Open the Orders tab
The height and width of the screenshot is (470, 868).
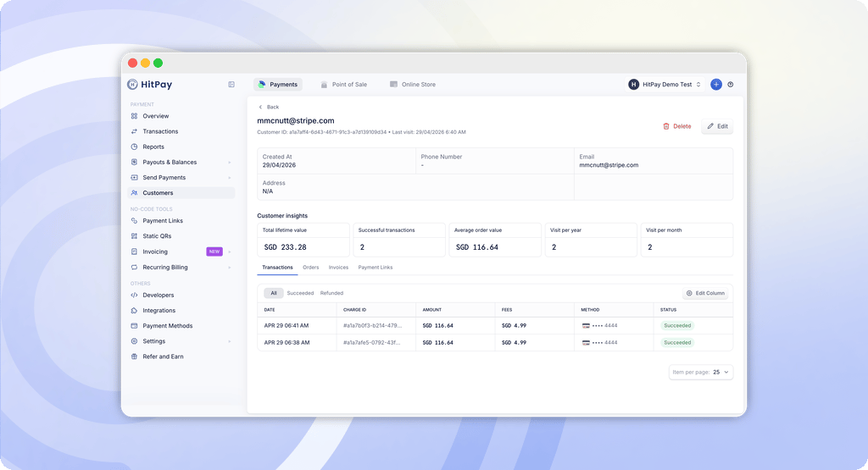(310, 268)
